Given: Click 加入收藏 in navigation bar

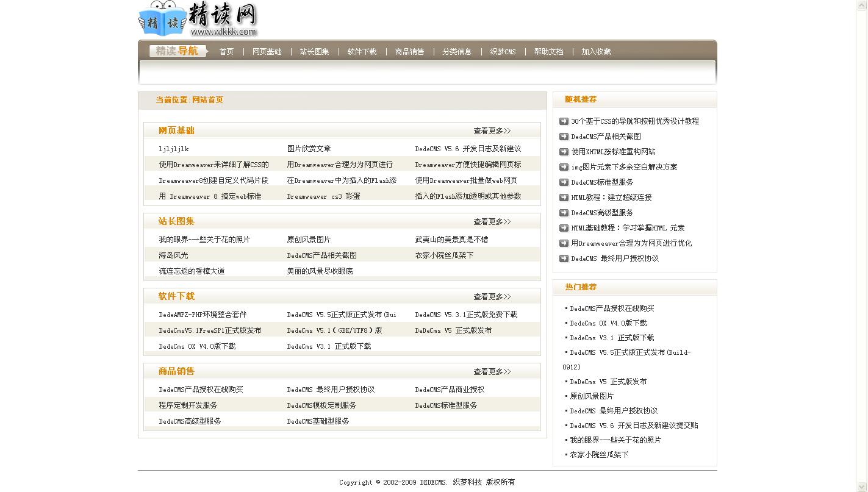Looking at the screenshot, I should tap(596, 52).
